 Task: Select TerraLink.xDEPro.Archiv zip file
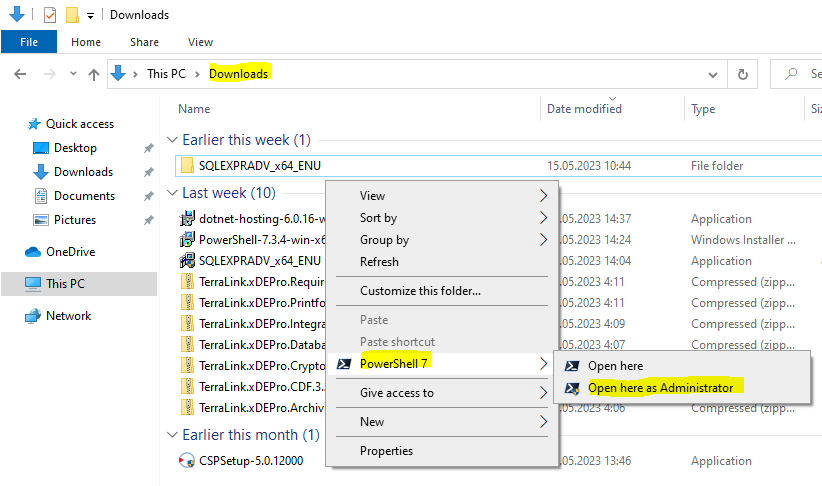(x=262, y=407)
